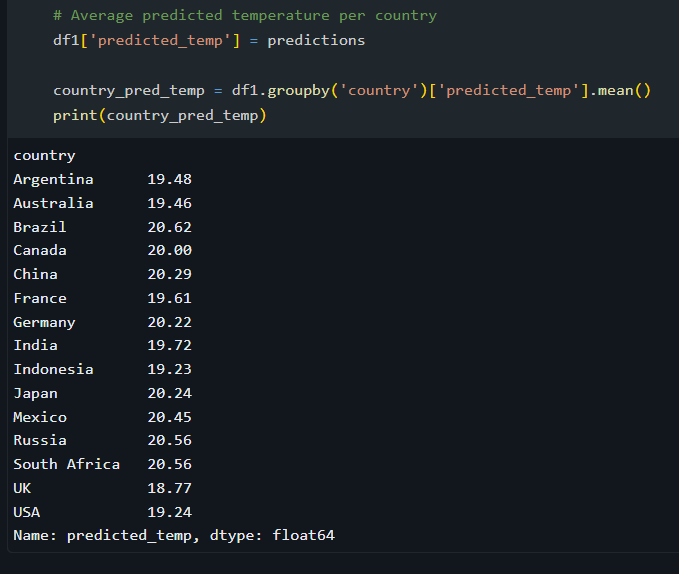Click the Mexico value 20.45

[x=169, y=417]
